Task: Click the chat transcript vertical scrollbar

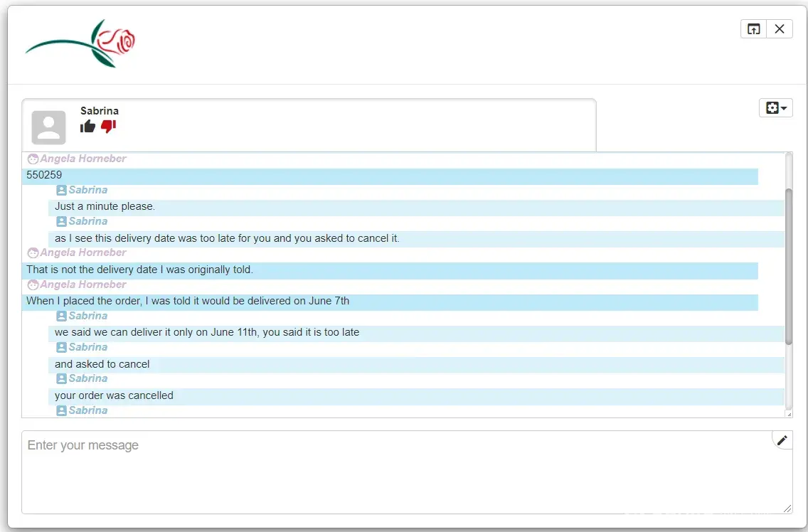Action: (x=787, y=267)
